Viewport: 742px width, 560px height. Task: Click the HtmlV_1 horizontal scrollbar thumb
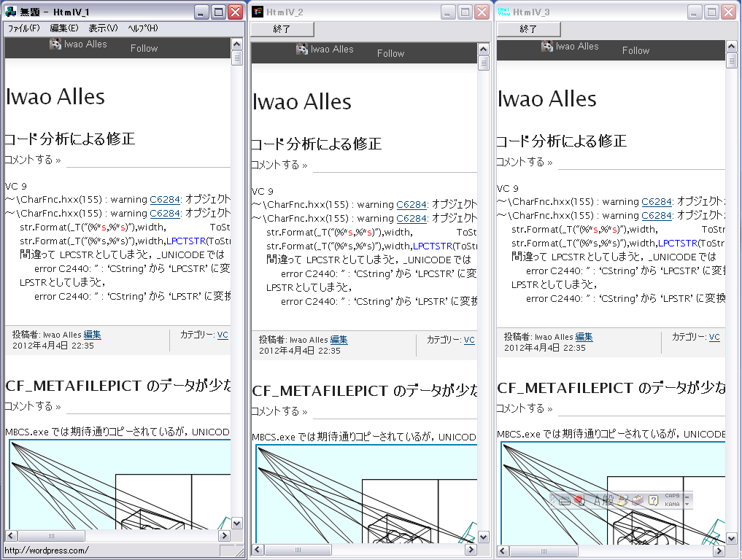coord(51,535)
